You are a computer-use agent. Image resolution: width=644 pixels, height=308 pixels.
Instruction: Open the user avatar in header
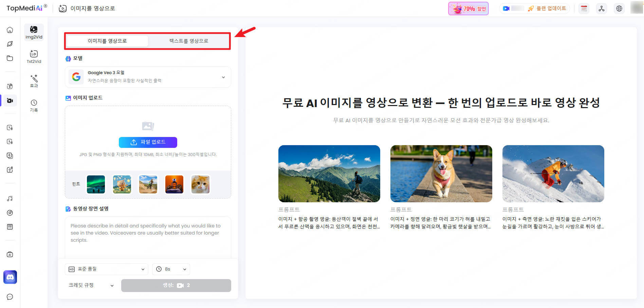637,8
